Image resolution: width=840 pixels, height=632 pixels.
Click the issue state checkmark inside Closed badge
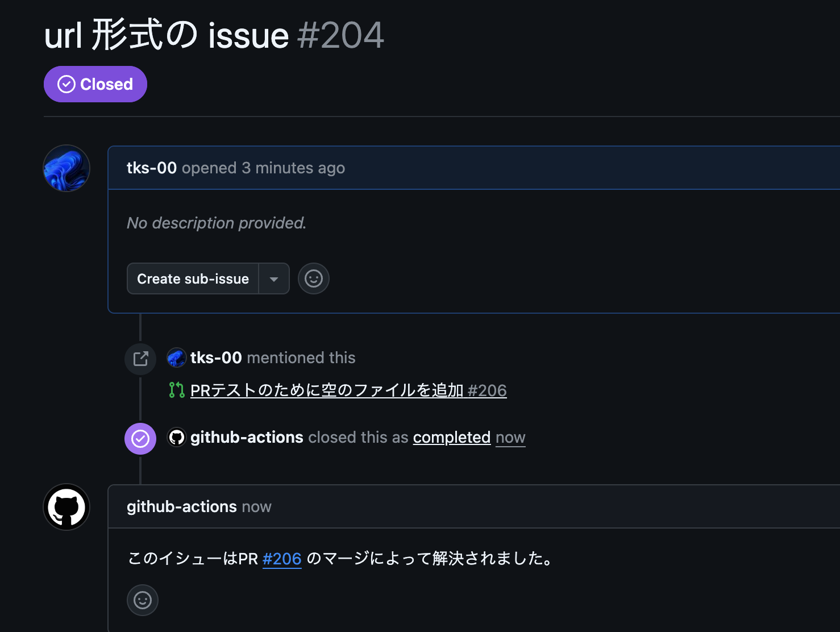pos(66,84)
